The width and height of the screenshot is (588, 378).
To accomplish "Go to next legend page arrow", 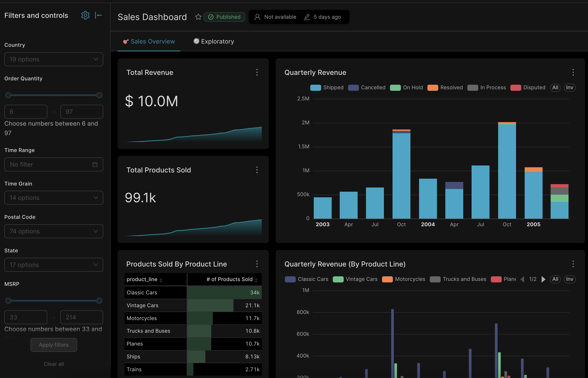I will (543, 279).
